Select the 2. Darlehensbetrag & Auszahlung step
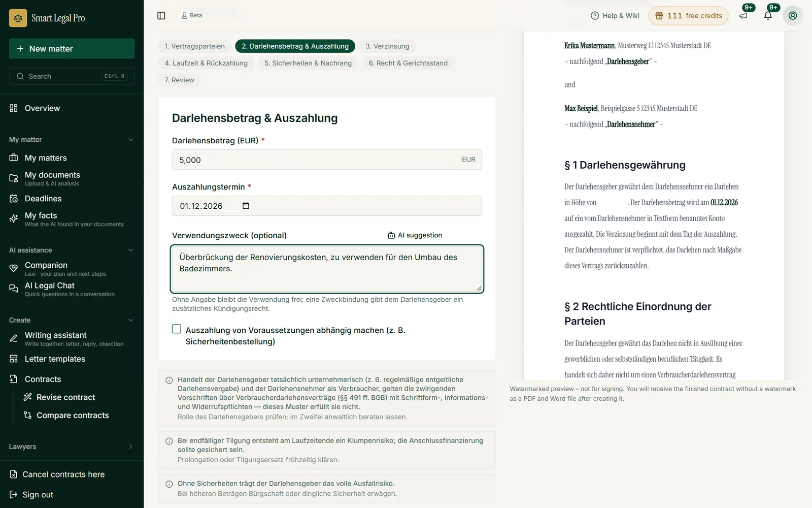812x508 pixels. click(295, 46)
